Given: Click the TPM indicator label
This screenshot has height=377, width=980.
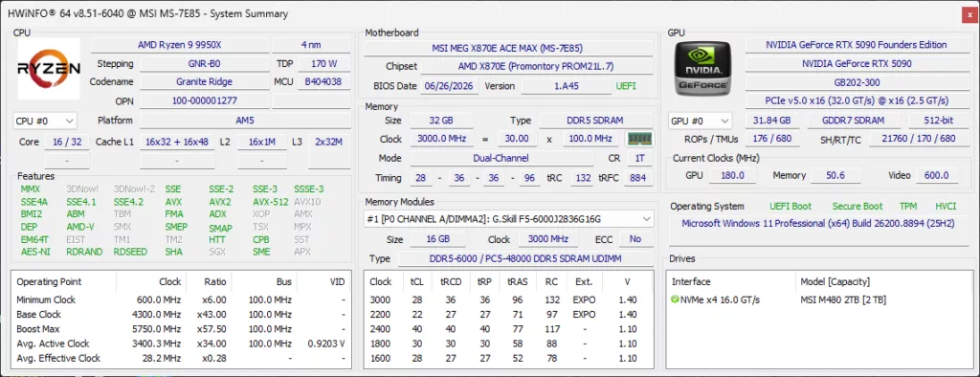Looking at the screenshot, I should coord(908,207).
